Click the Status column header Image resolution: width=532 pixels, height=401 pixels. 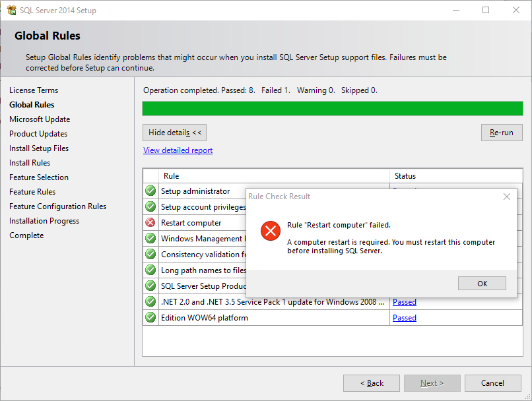coord(456,176)
